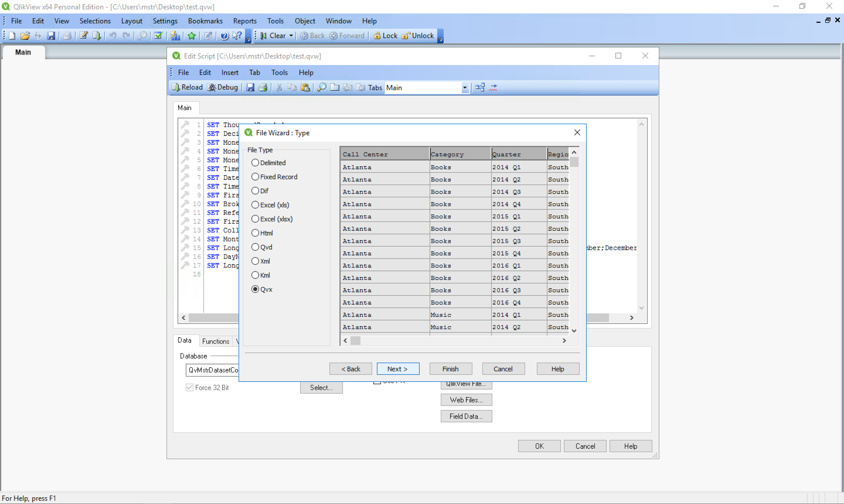Viewport: 844px width, 504px height.
Task: Click the Next button in File Wizard
Action: point(398,368)
